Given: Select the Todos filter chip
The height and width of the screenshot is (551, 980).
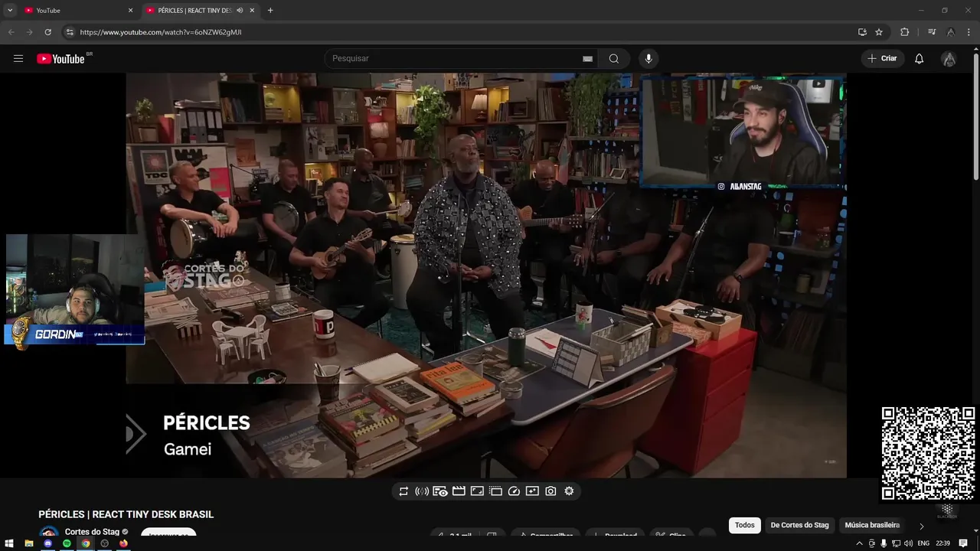Looking at the screenshot, I should (x=745, y=525).
